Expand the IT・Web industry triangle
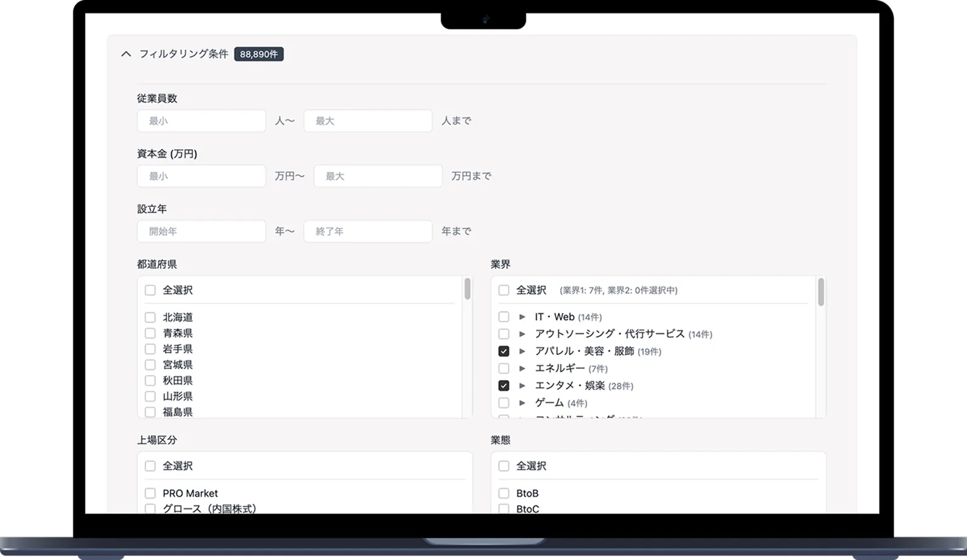Screen dimensions: 967x560 pos(522,317)
